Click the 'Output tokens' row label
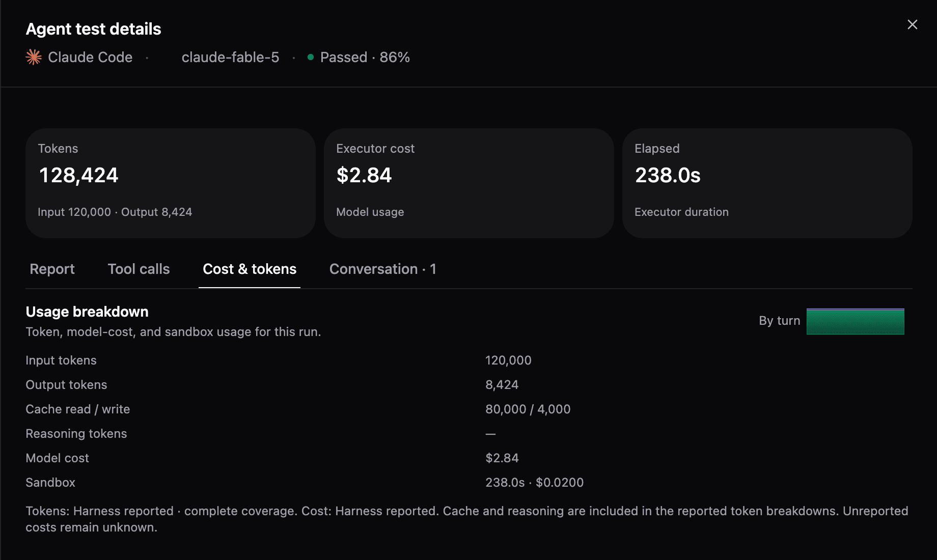Image resolution: width=937 pixels, height=560 pixels. (x=66, y=385)
